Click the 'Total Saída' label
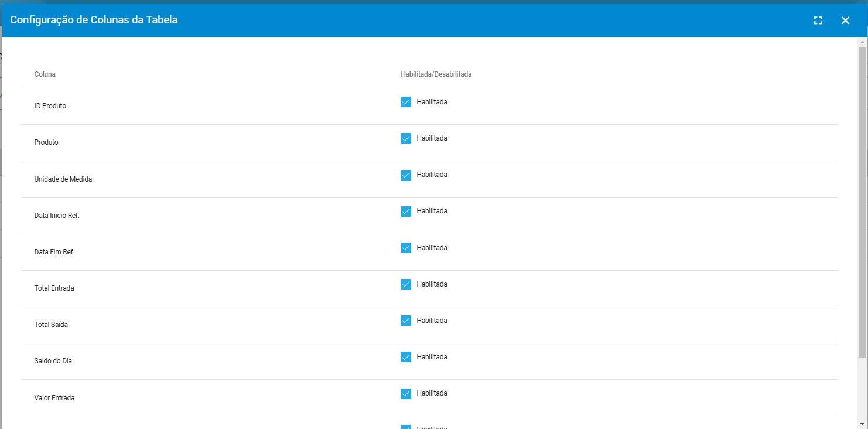This screenshot has height=429, width=868. pyautogui.click(x=51, y=325)
